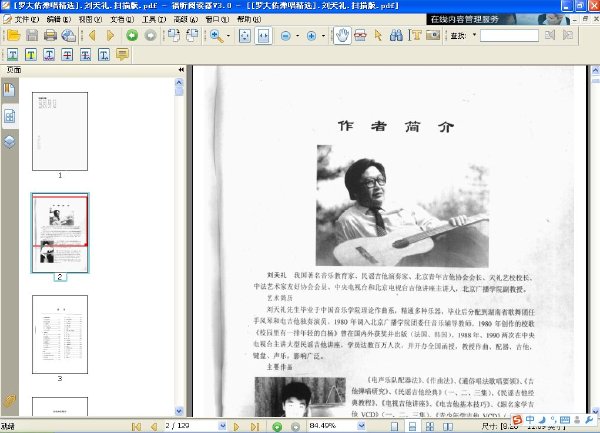Click the grey forward view button in toolbar
600x433 pixels.
(x=150, y=36)
